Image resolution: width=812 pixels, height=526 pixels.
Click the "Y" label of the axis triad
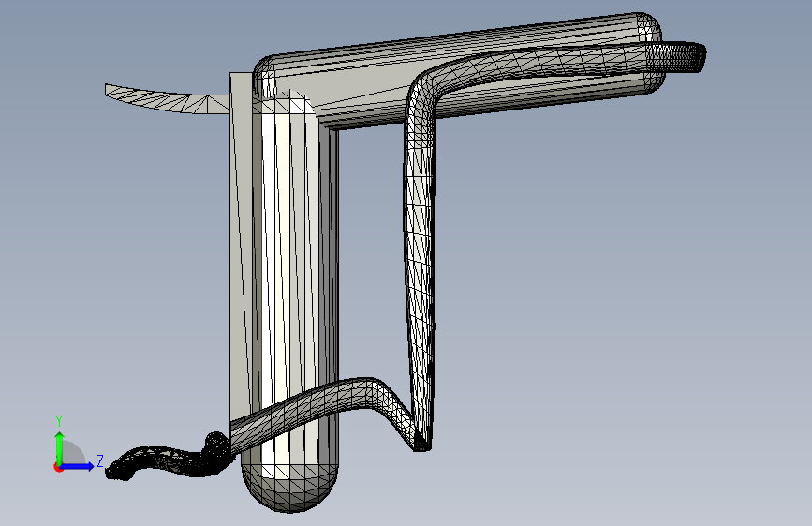[x=59, y=421]
